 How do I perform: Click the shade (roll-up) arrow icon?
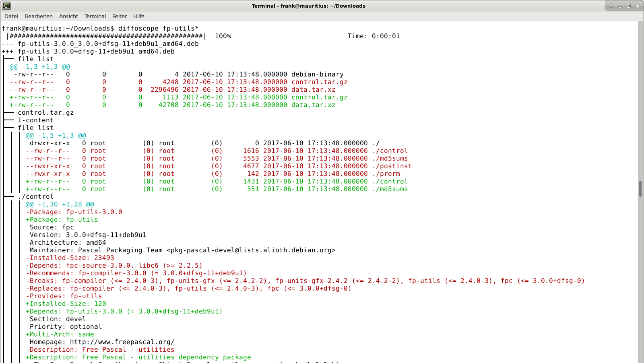[x=611, y=6]
